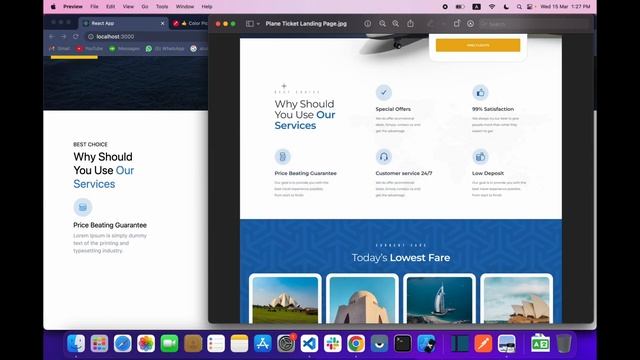Open the Edit menu
Screen dimensions: 640x360
(110, 7)
